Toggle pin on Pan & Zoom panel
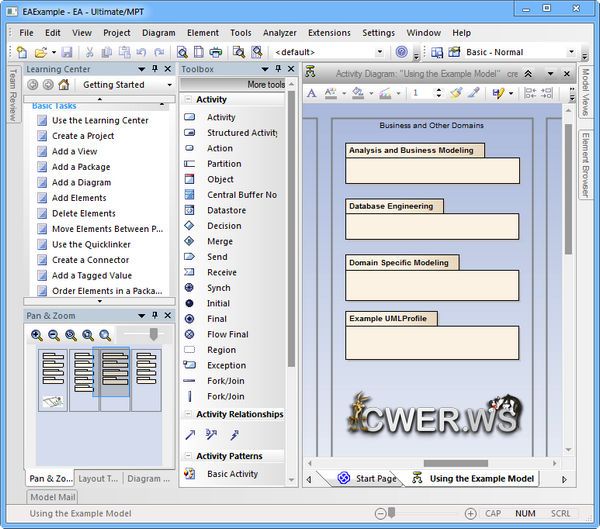This screenshot has width=600, height=529. coord(154,315)
